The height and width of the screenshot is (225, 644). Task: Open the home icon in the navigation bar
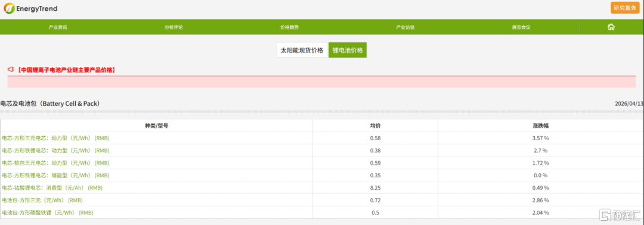tap(611, 27)
